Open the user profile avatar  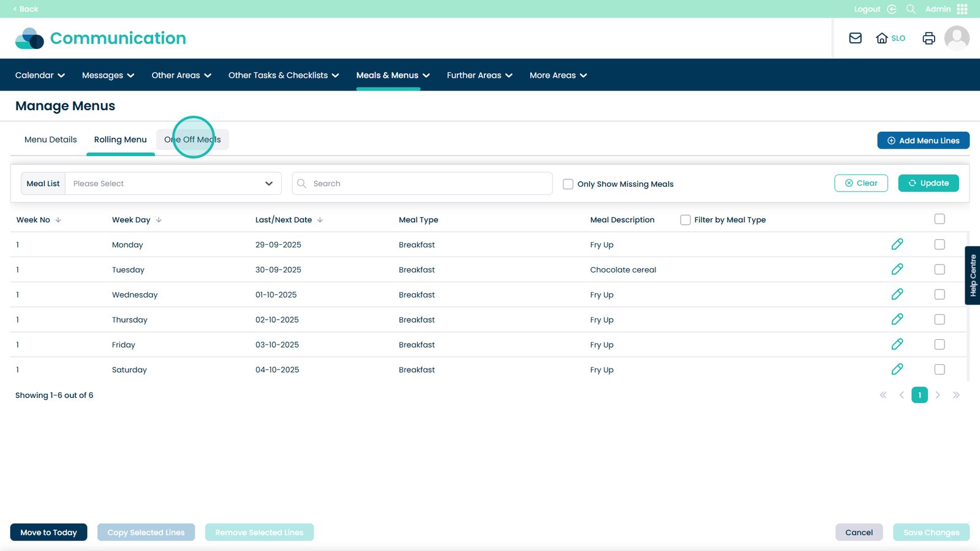click(x=956, y=38)
